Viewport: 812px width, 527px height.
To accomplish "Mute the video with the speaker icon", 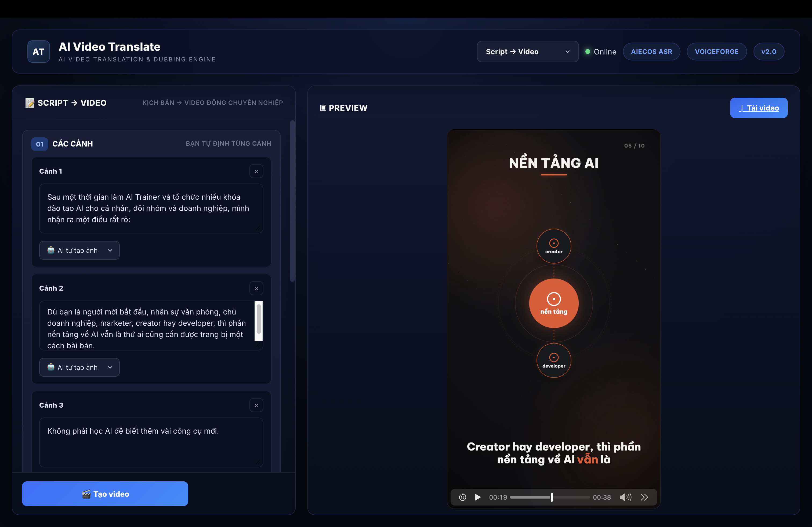I will (625, 497).
